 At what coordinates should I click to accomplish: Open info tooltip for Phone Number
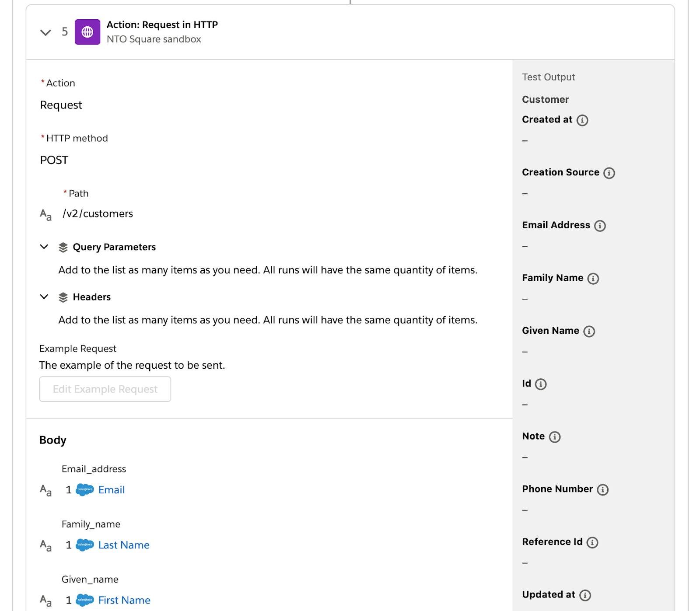pyautogui.click(x=603, y=490)
